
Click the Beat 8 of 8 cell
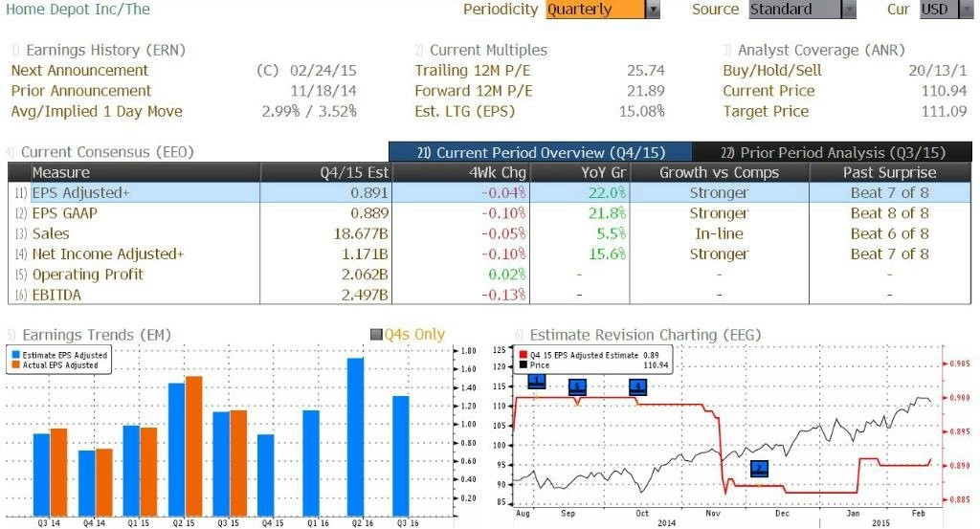point(890,213)
